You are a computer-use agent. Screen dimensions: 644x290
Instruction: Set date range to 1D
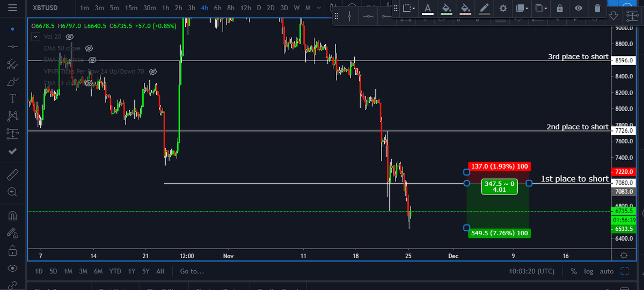click(x=39, y=271)
